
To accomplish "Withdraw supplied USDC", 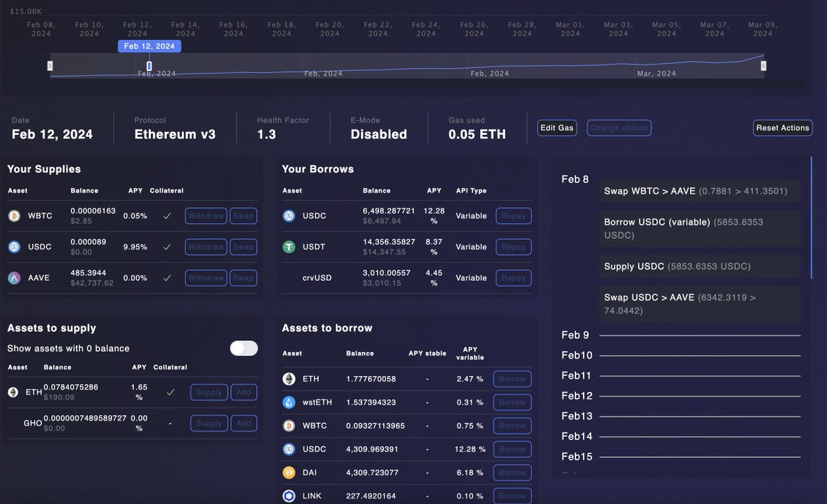I will point(206,247).
